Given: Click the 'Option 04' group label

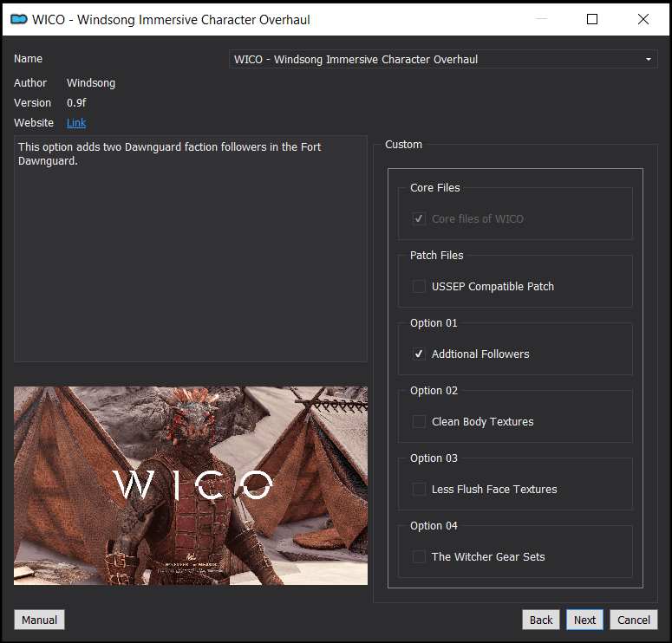Looking at the screenshot, I should tap(434, 526).
